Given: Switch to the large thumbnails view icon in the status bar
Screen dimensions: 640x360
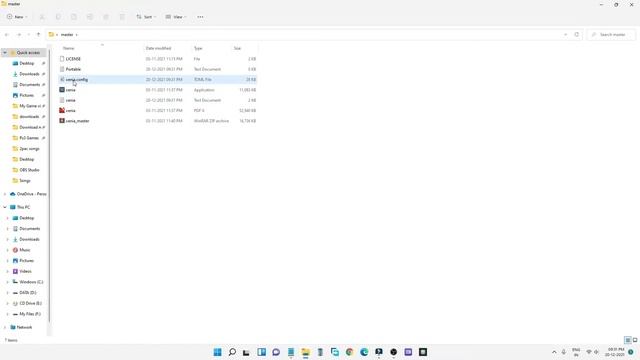Looking at the screenshot, I should (635, 340).
